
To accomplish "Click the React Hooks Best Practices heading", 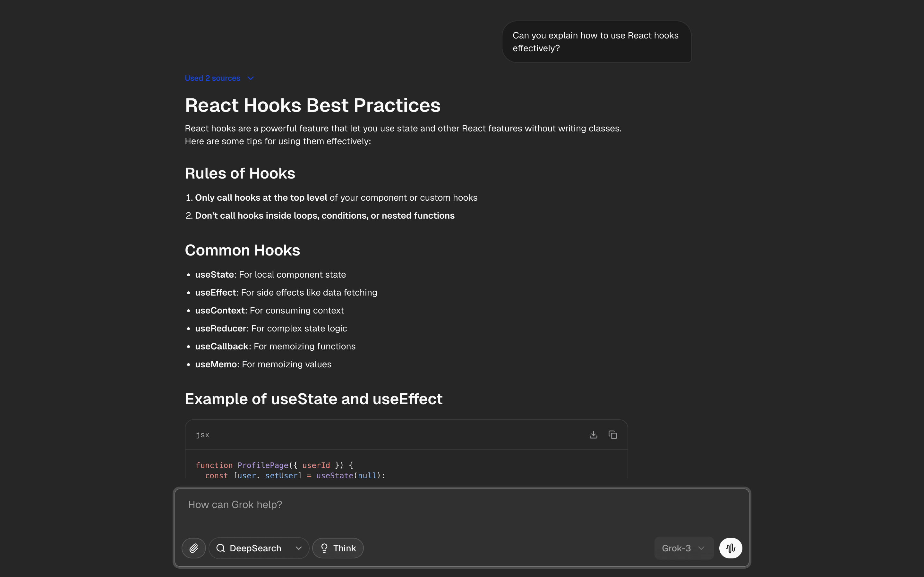I will (312, 105).
